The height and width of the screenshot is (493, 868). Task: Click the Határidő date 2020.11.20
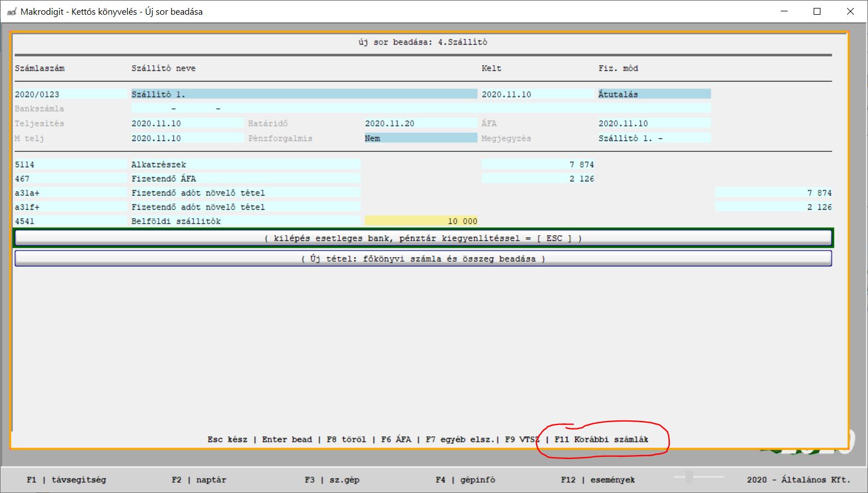pos(421,123)
